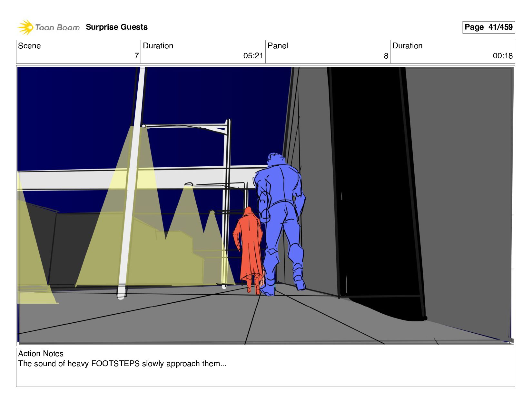The height and width of the screenshot is (411, 532).
Task: Select the 'Surprise Guests' title text
Action: pos(117,27)
